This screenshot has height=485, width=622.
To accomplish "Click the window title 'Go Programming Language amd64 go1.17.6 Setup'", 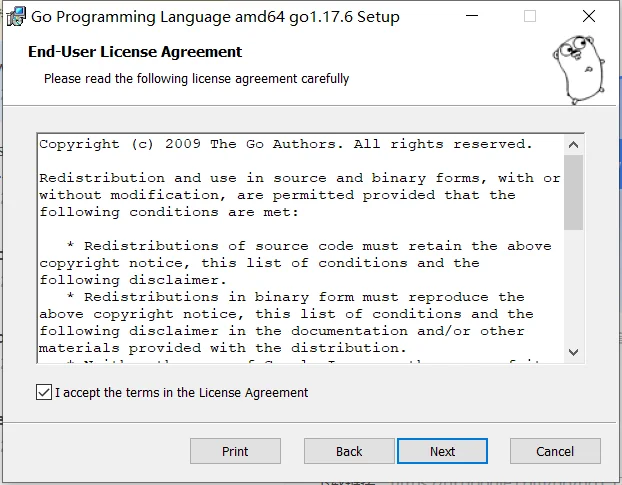I will tap(215, 17).
